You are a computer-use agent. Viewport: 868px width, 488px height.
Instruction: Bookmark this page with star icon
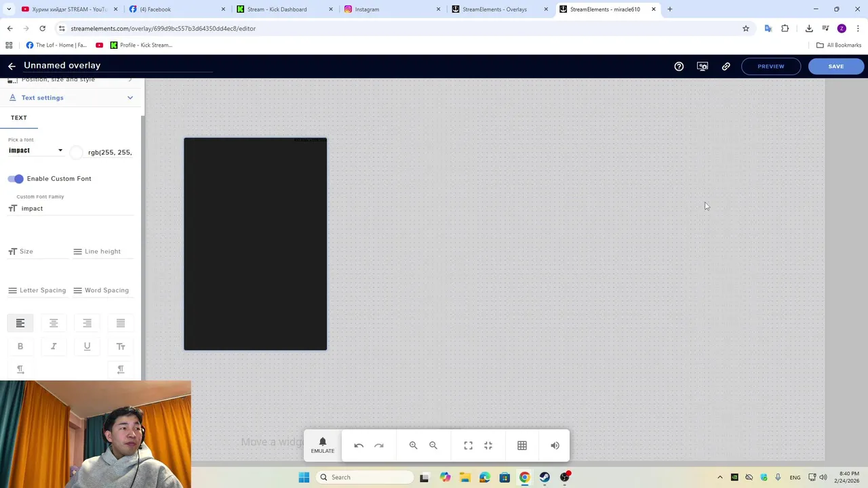746,28
